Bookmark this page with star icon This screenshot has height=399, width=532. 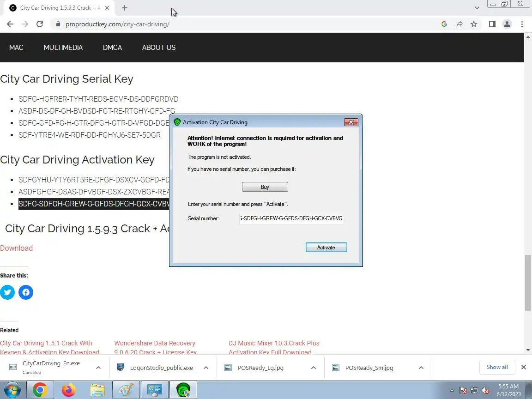pos(474,24)
